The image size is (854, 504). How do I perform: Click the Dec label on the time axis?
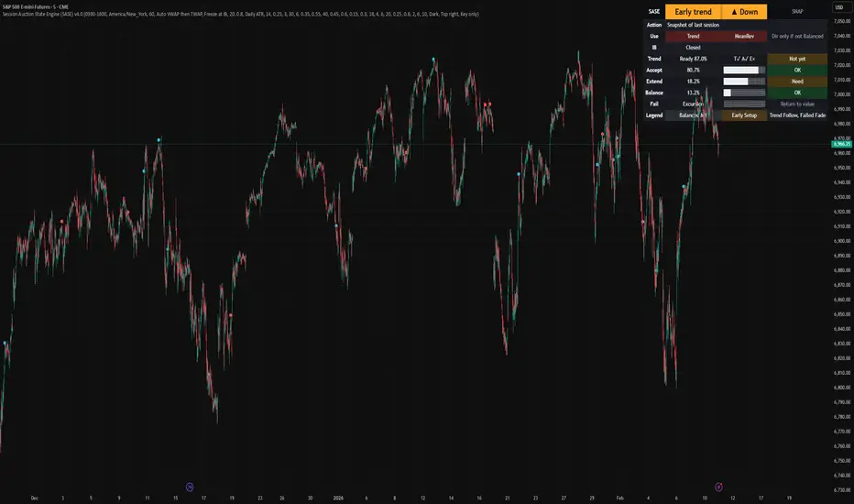point(34,498)
